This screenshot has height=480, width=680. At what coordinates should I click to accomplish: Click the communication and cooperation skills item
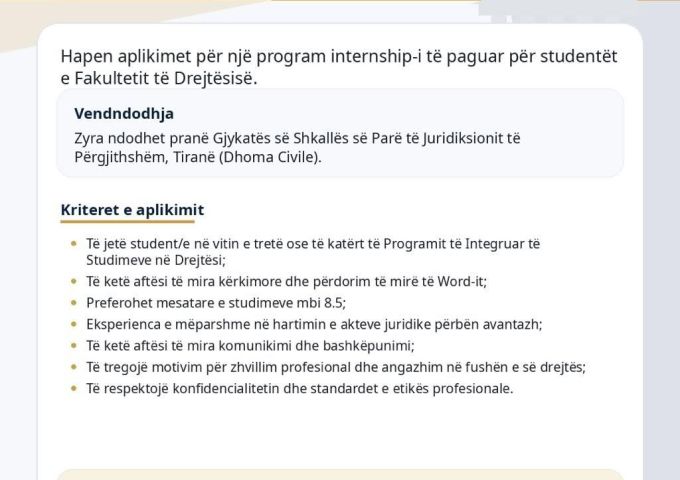(x=250, y=346)
